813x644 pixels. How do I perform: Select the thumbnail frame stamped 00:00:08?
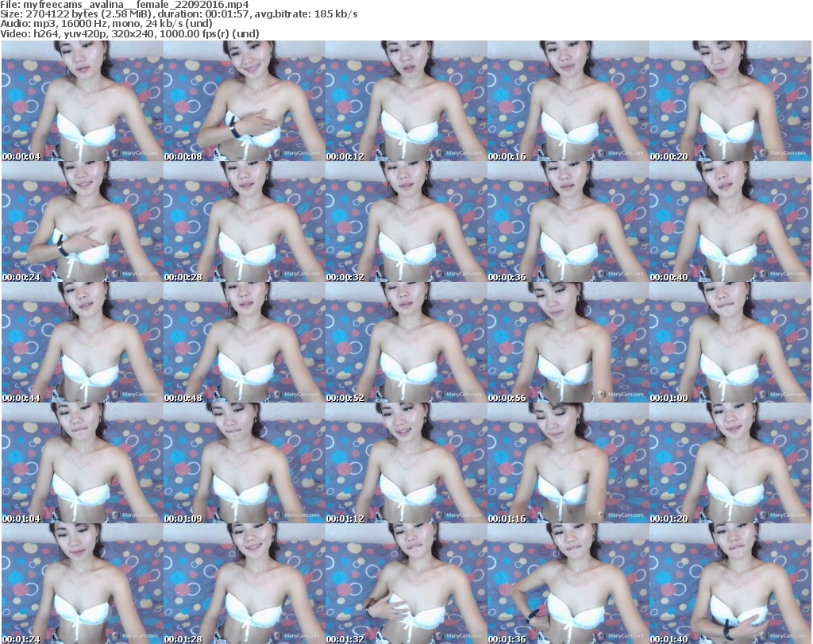245,101
